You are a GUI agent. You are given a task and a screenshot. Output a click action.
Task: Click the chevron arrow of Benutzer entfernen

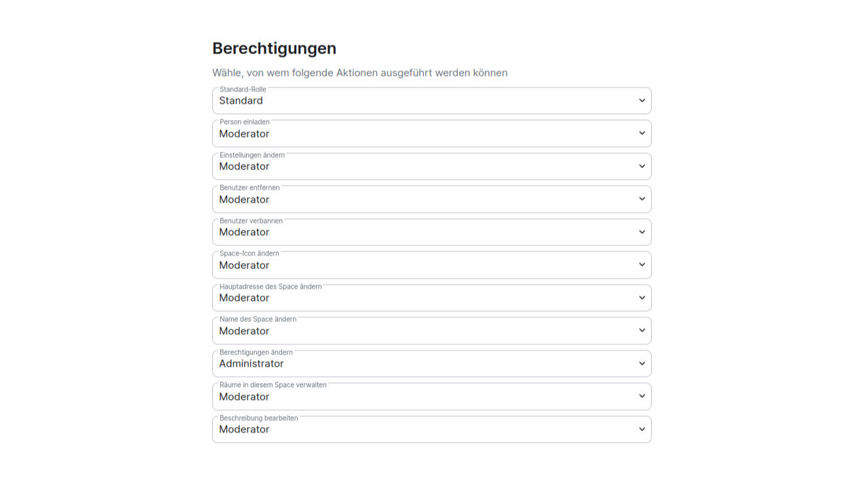642,199
